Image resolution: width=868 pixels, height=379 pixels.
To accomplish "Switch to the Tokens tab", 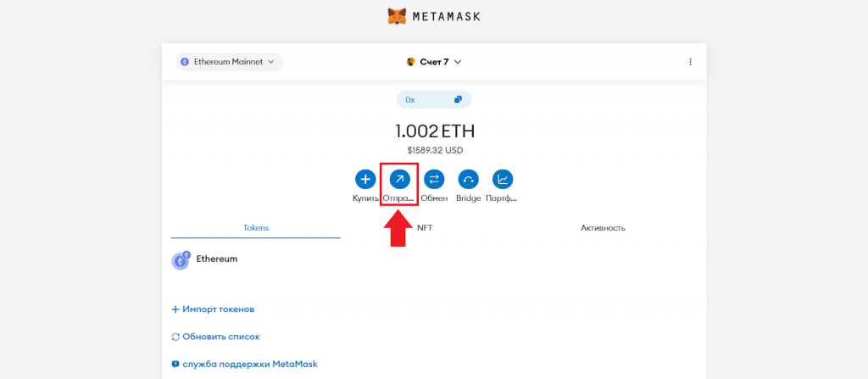I will pyautogui.click(x=256, y=228).
